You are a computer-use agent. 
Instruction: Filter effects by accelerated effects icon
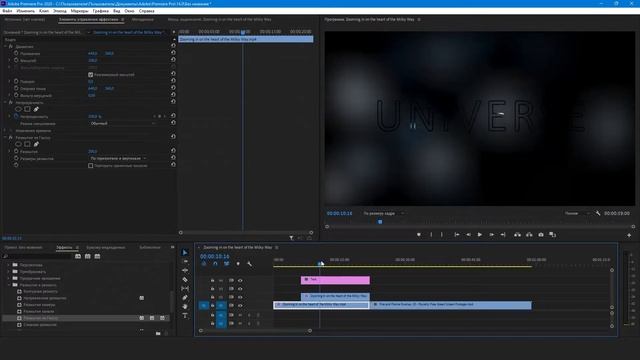point(78,256)
